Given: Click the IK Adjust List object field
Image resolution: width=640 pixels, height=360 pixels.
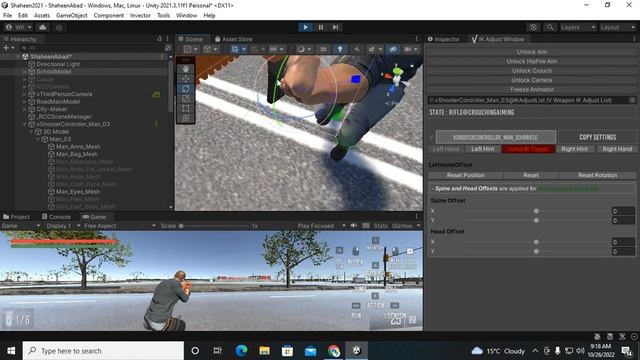Looking at the screenshot, I should point(531,100).
